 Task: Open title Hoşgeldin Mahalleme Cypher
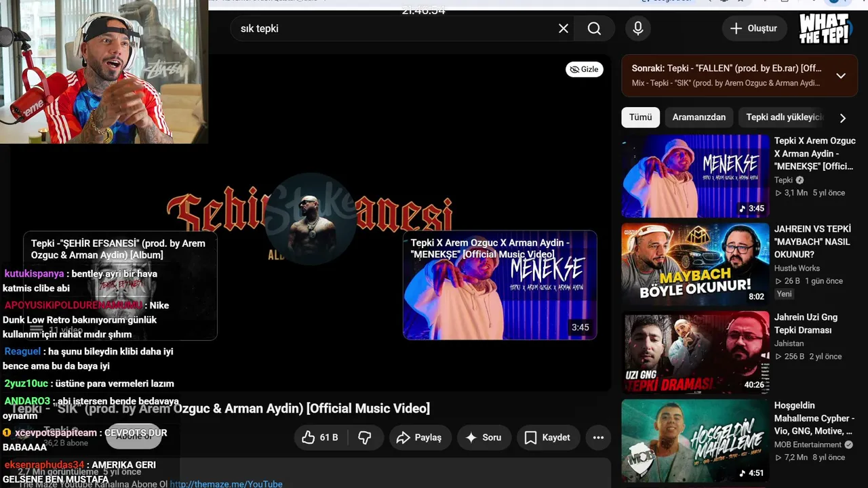(814, 418)
